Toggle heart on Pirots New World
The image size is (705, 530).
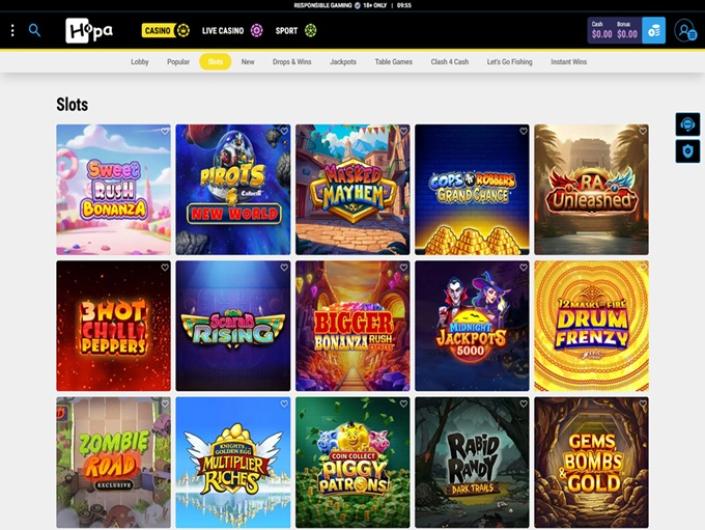pyautogui.click(x=284, y=131)
